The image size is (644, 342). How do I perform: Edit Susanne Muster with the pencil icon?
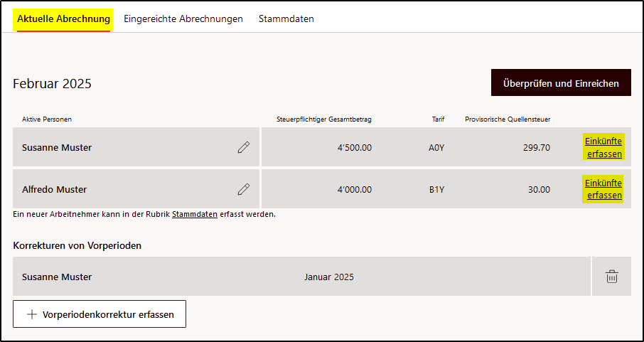[x=244, y=147]
